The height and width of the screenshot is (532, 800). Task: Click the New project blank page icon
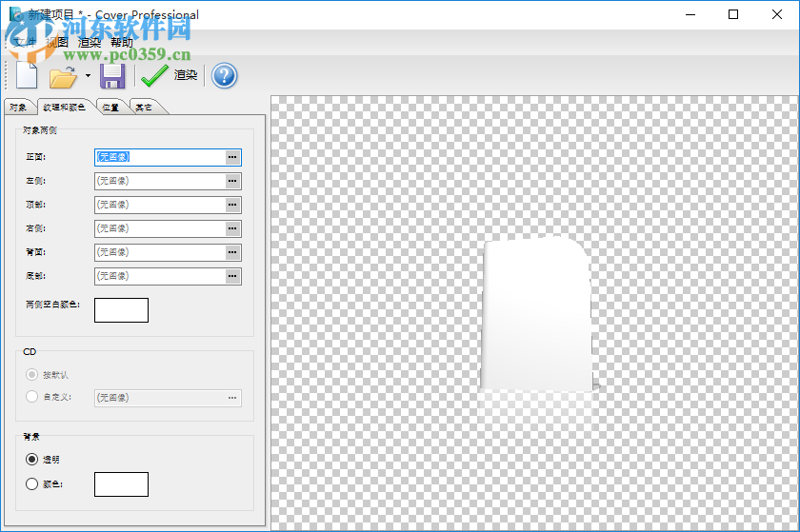[x=27, y=75]
